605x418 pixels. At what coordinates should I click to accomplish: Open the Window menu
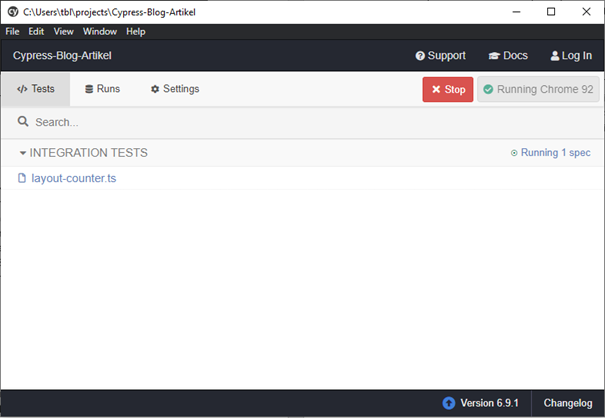point(100,32)
